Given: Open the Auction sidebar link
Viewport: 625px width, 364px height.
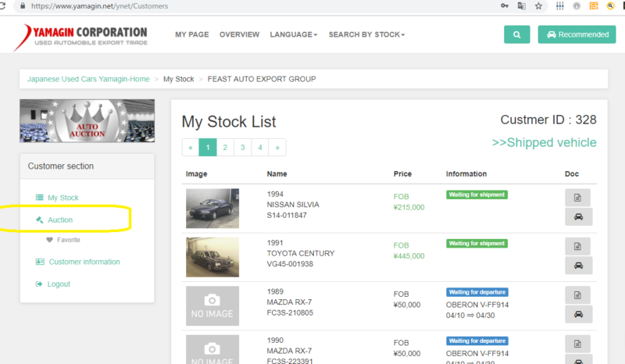Looking at the screenshot, I should pyautogui.click(x=60, y=220).
